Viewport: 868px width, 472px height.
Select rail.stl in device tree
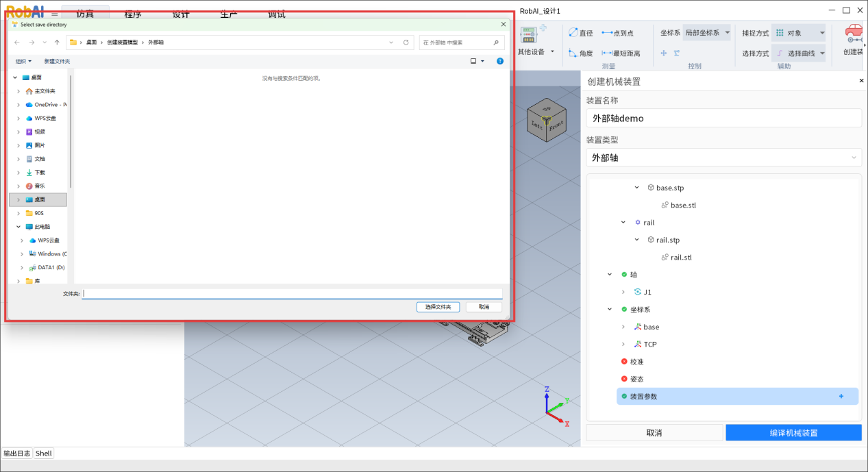pyautogui.click(x=681, y=258)
